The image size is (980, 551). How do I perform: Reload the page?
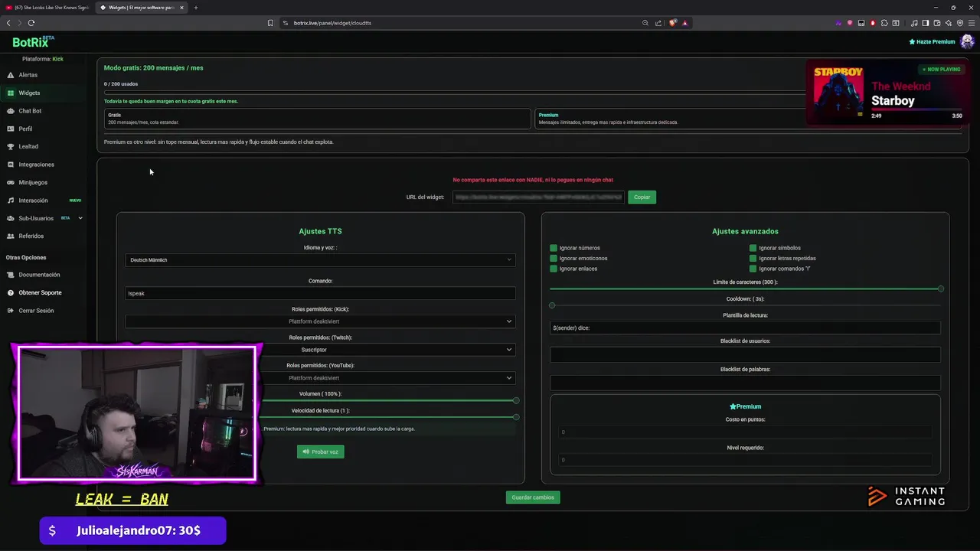pos(31,23)
